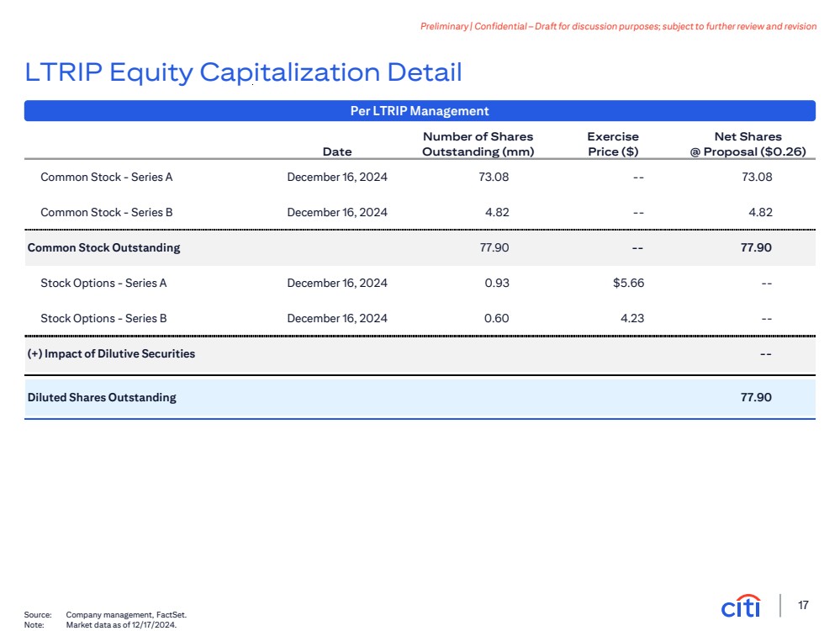Click the date in Common Stock Series A row
Viewport: 840px width, 631px height.
337,177
